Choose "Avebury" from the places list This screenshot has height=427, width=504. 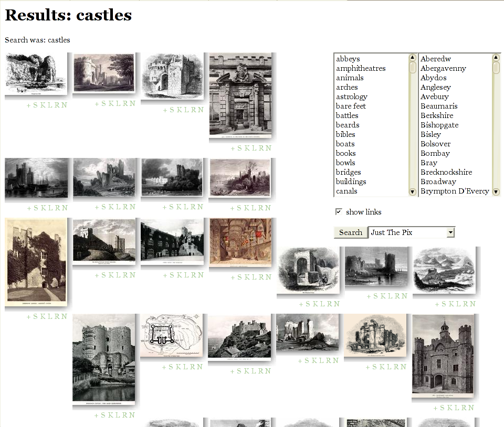tap(435, 97)
